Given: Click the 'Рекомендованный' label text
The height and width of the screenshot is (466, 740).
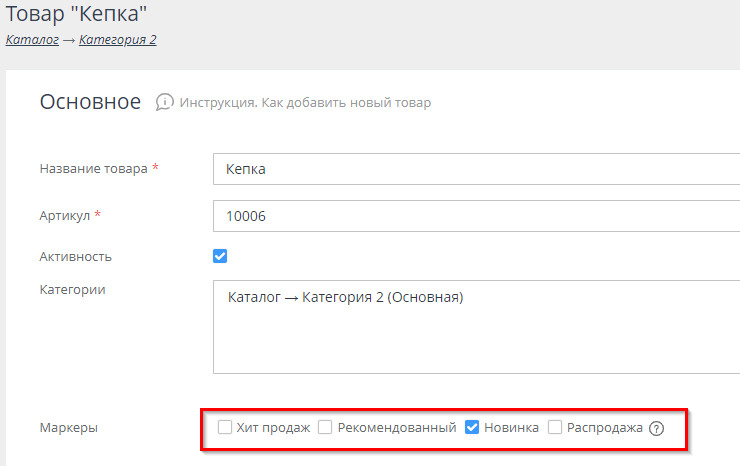Looking at the screenshot, I should [x=397, y=427].
